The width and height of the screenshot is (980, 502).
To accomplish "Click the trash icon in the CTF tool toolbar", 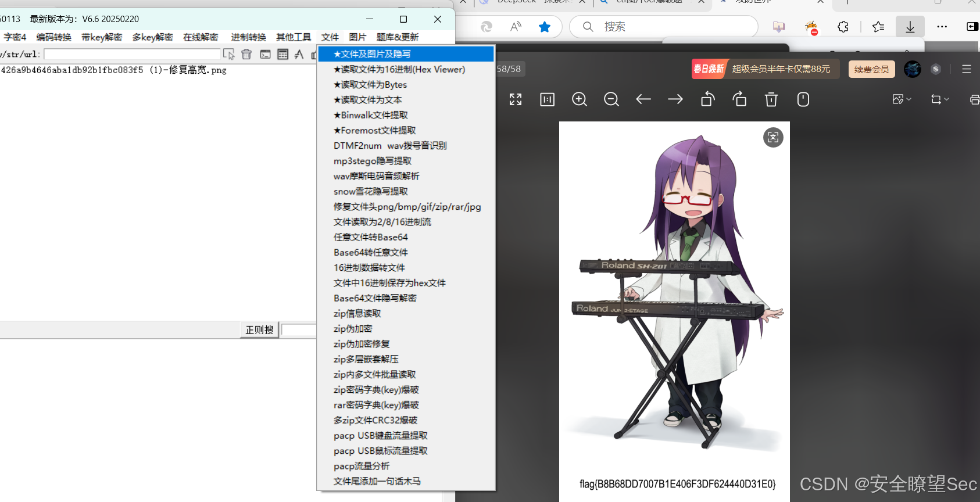I will tap(246, 54).
